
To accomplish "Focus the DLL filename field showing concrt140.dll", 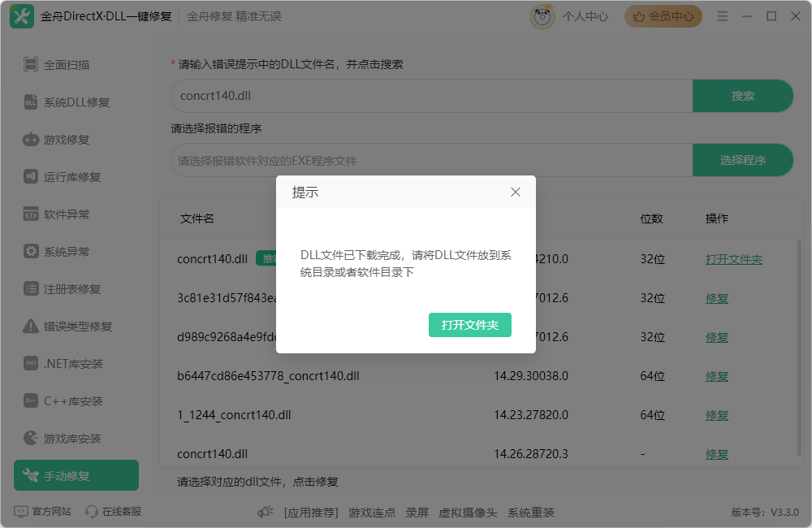I will [432, 96].
